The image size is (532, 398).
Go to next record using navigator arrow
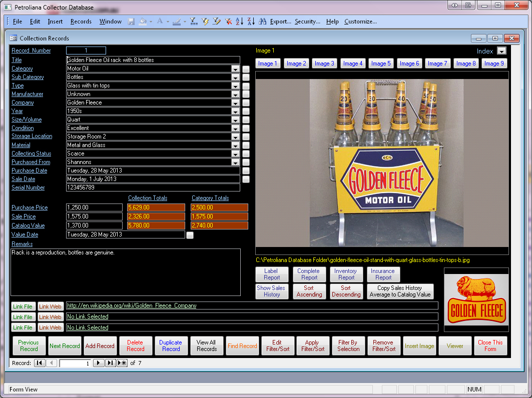99,362
